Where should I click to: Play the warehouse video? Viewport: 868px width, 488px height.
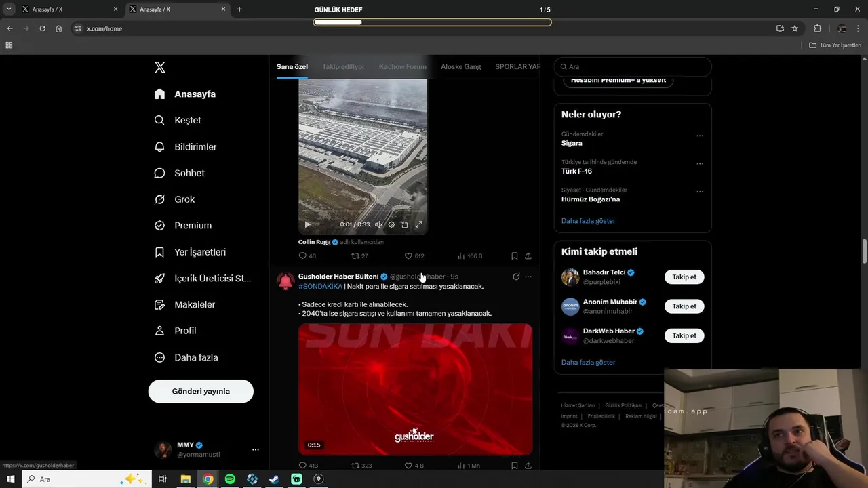click(307, 224)
